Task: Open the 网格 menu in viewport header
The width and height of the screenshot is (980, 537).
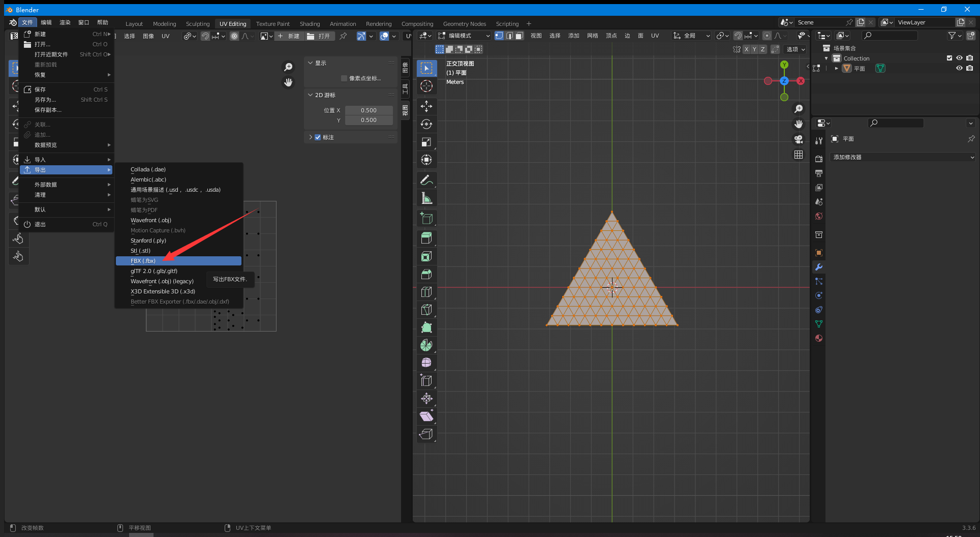Action: pyautogui.click(x=592, y=36)
